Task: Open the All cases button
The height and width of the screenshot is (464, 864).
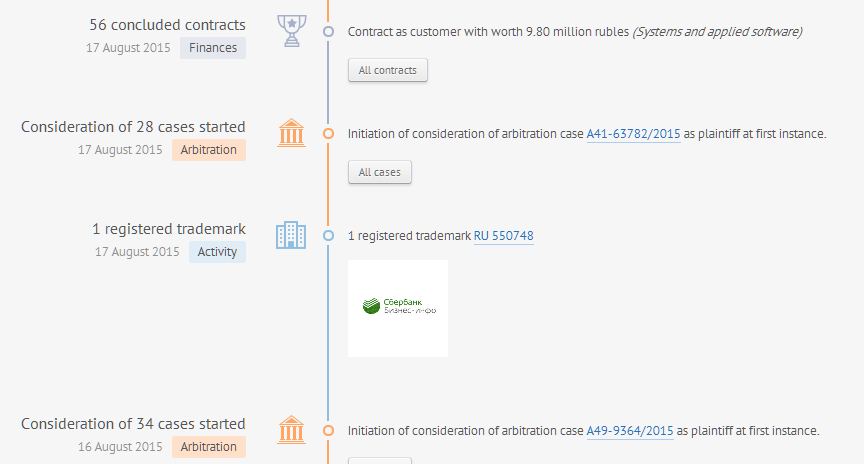Action: tap(380, 172)
